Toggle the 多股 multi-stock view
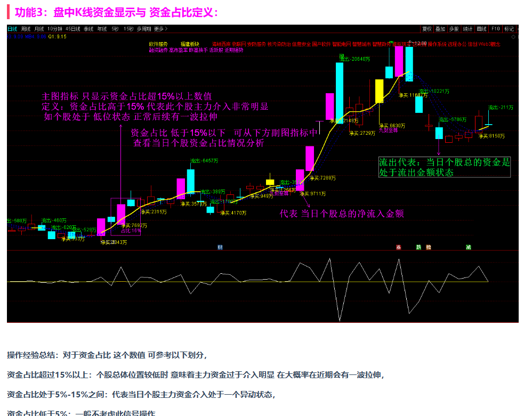The width and height of the screenshot is (532, 416). pyautogui.click(x=454, y=29)
